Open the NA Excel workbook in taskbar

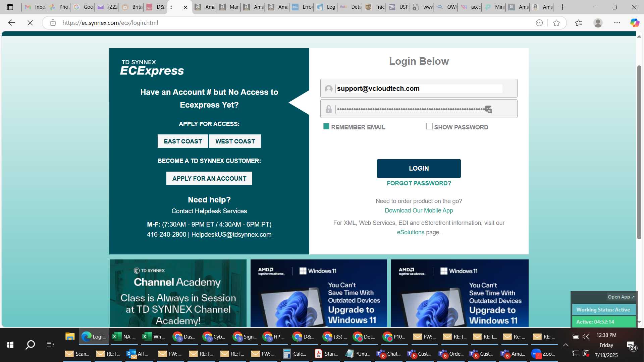[124, 337]
